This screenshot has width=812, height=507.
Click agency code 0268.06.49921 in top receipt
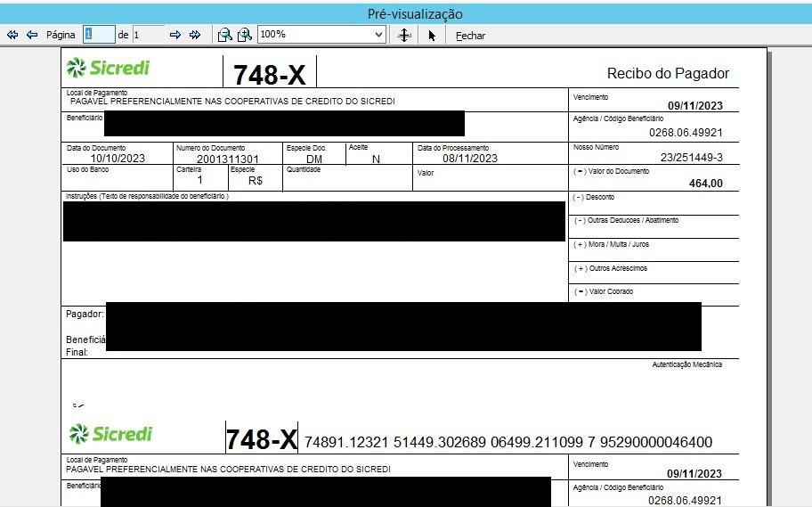click(x=686, y=133)
